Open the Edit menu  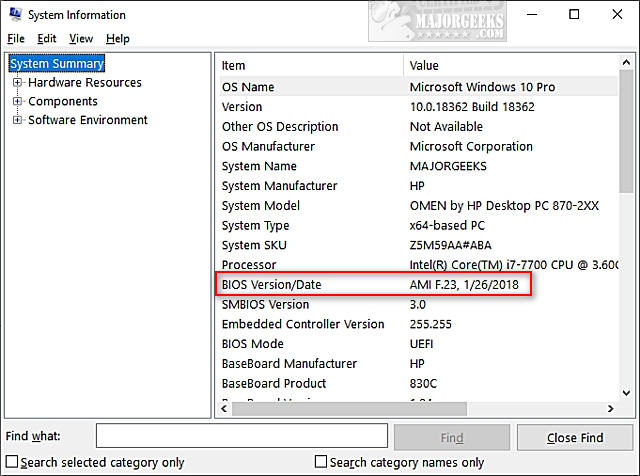click(47, 39)
